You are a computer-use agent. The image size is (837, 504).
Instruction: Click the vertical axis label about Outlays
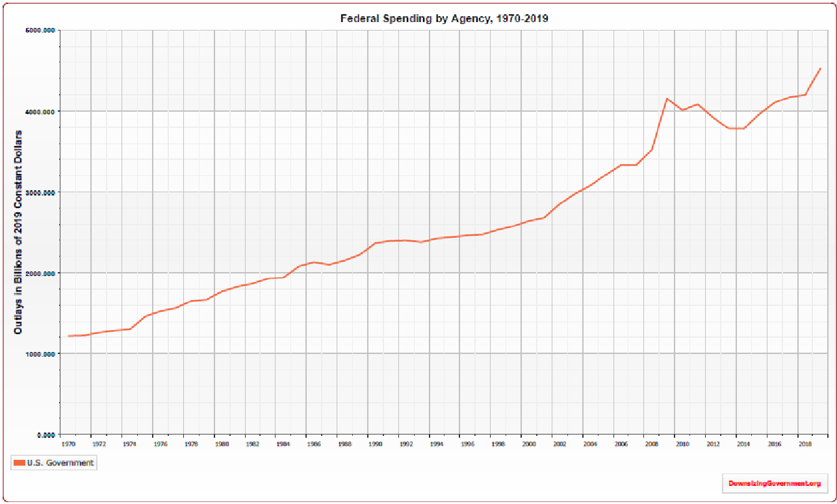(18, 232)
